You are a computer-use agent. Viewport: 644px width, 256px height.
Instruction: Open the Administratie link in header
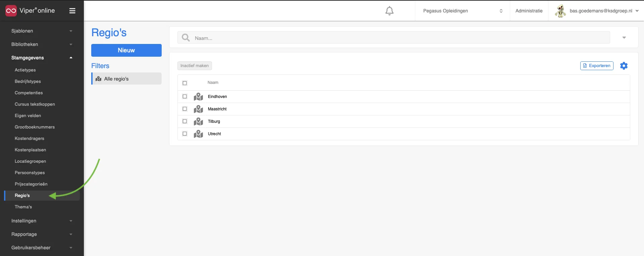click(x=529, y=11)
